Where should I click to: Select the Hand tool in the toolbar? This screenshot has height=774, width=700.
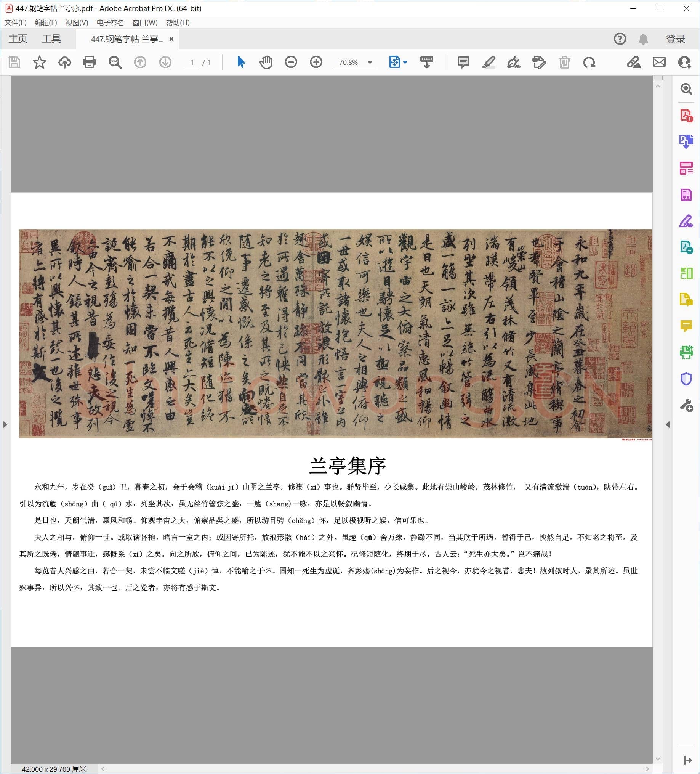(x=266, y=62)
